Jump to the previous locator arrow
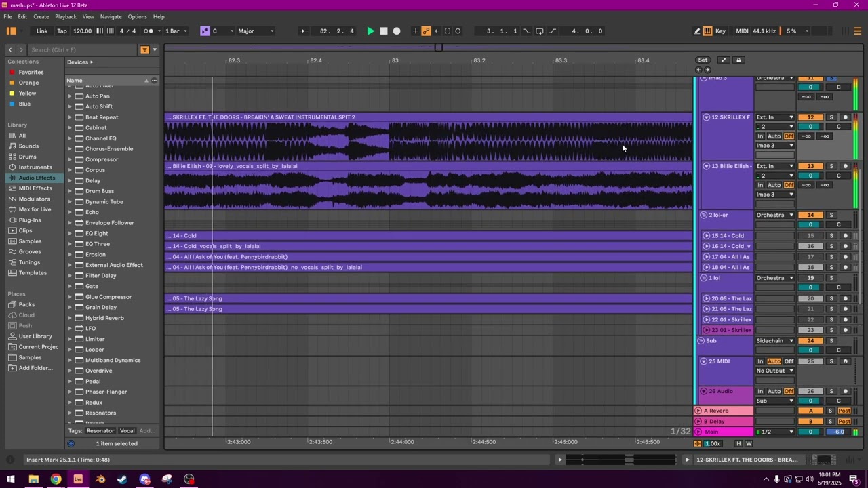The width and height of the screenshot is (868, 488). coord(699,70)
